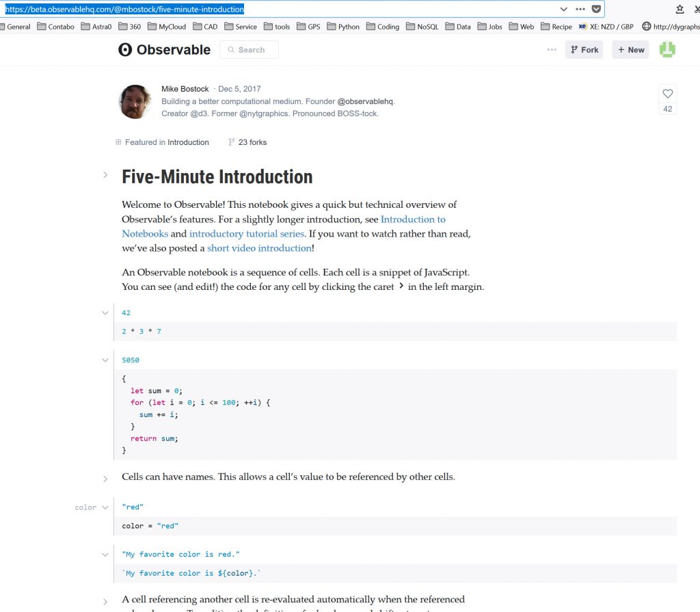Click Mike Bostock's profile photo

pos(135,101)
